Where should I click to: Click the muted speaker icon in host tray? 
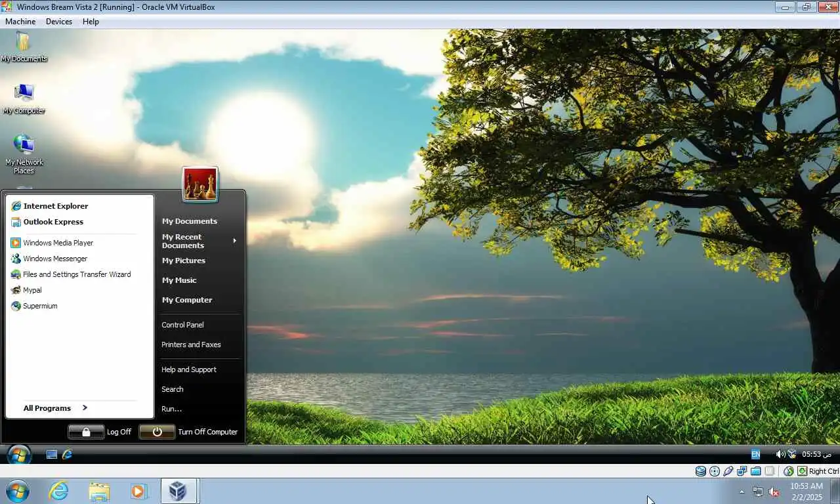coord(774,492)
